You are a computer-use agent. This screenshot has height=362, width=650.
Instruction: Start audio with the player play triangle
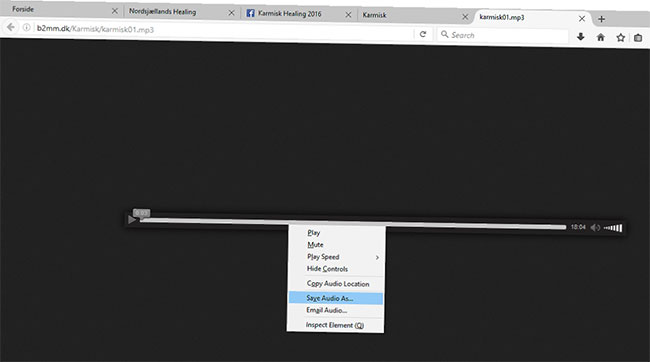[x=132, y=219]
